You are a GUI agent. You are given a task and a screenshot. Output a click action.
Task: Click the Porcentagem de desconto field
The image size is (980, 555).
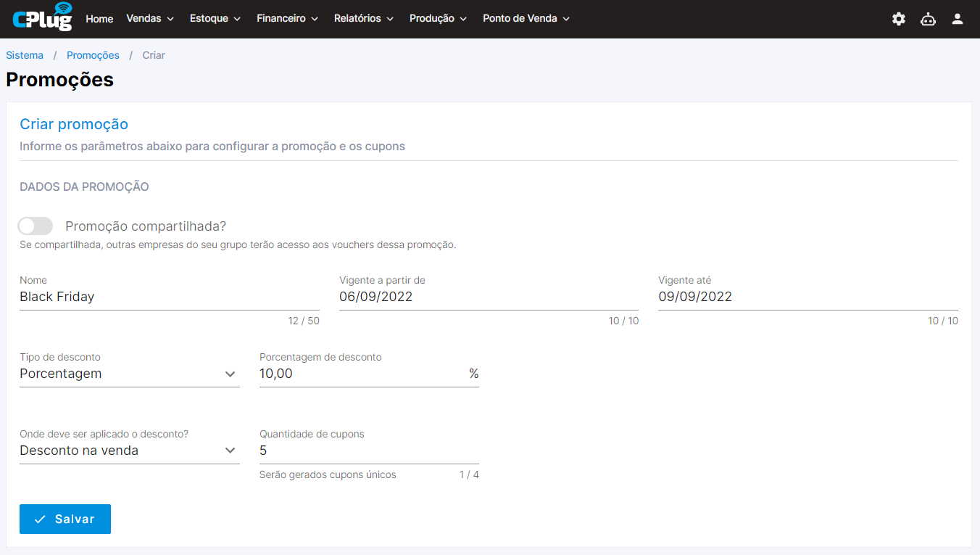[x=369, y=374]
